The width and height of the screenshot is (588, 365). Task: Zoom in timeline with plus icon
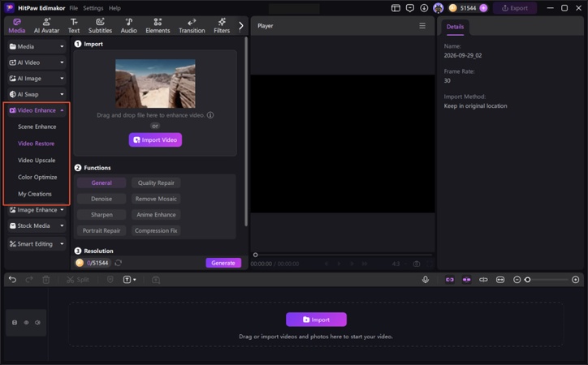pyautogui.click(x=575, y=280)
